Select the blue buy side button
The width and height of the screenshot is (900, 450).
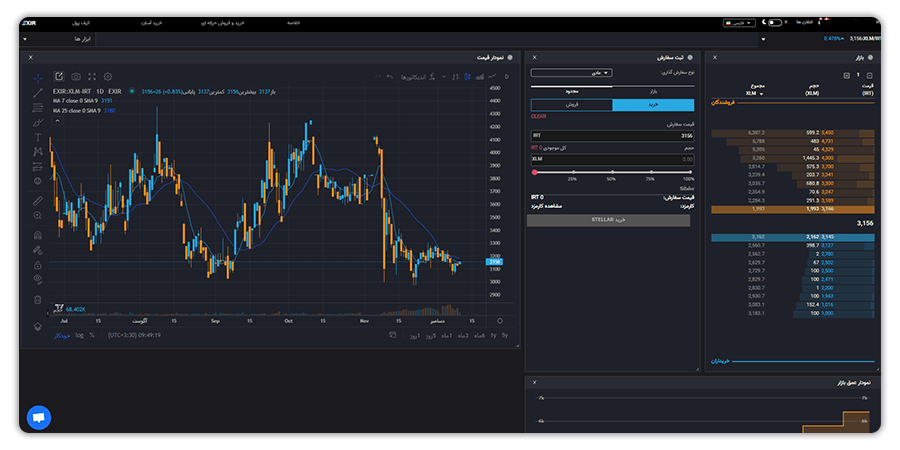tap(653, 105)
